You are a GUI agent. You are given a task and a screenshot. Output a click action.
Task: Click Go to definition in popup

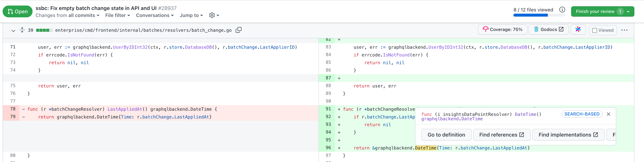(446, 135)
